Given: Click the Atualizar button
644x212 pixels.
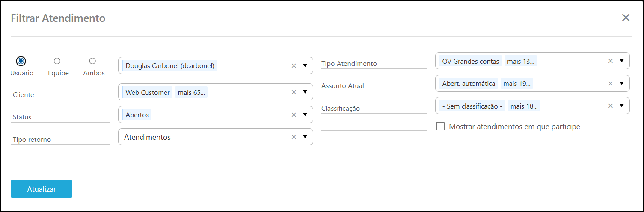Looking at the screenshot, I should pyautogui.click(x=42, y=189).
